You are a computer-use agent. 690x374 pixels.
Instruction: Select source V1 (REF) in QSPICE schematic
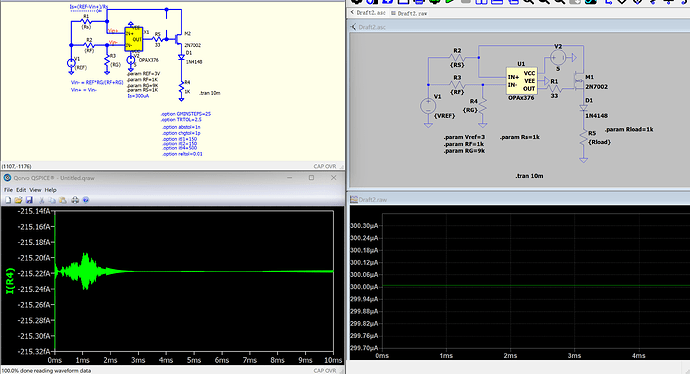(x=71, y=64)
